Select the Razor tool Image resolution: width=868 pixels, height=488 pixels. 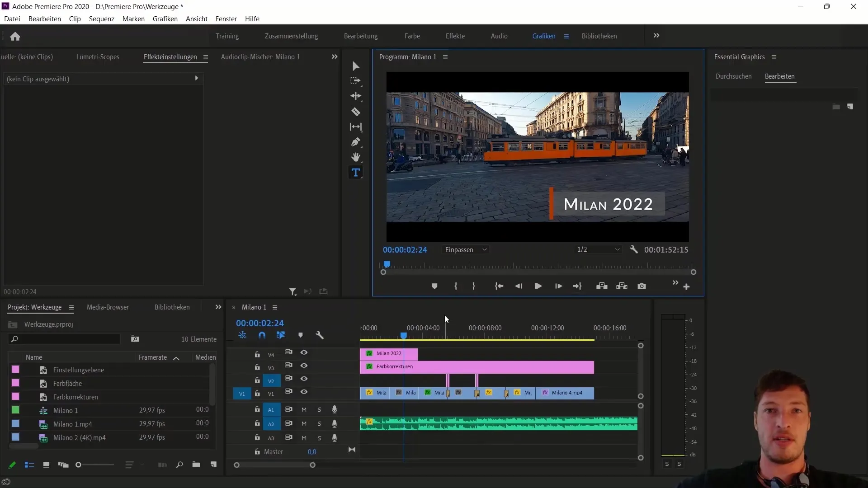[356, 112]
